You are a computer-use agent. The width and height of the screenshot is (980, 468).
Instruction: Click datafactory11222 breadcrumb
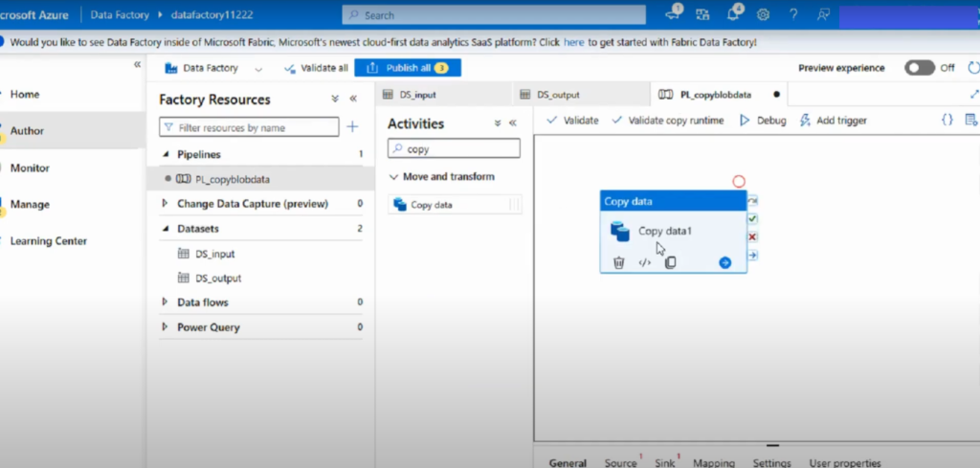(212, 14)
